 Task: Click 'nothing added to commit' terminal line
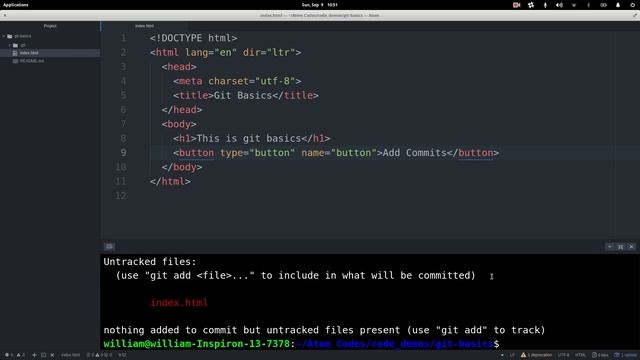(324, 330)
